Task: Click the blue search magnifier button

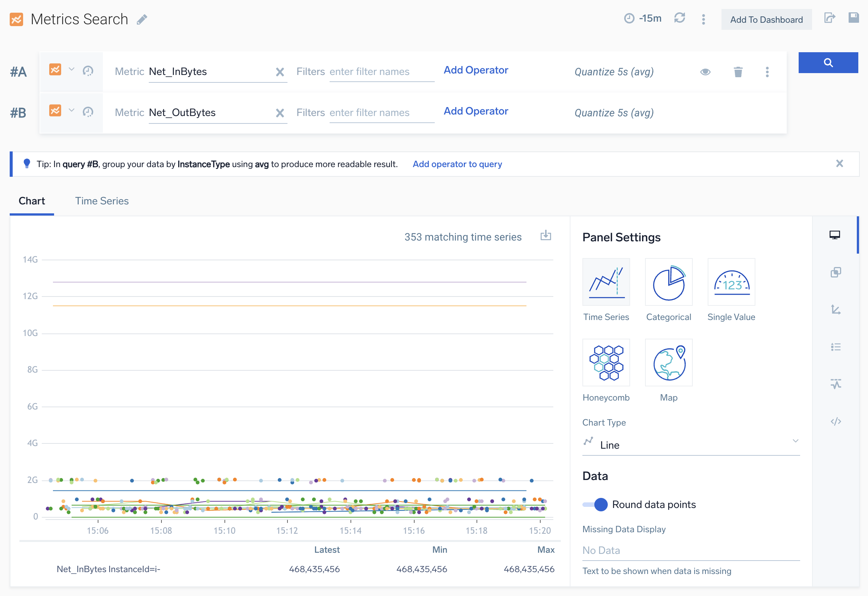Action: pos(828,62)
